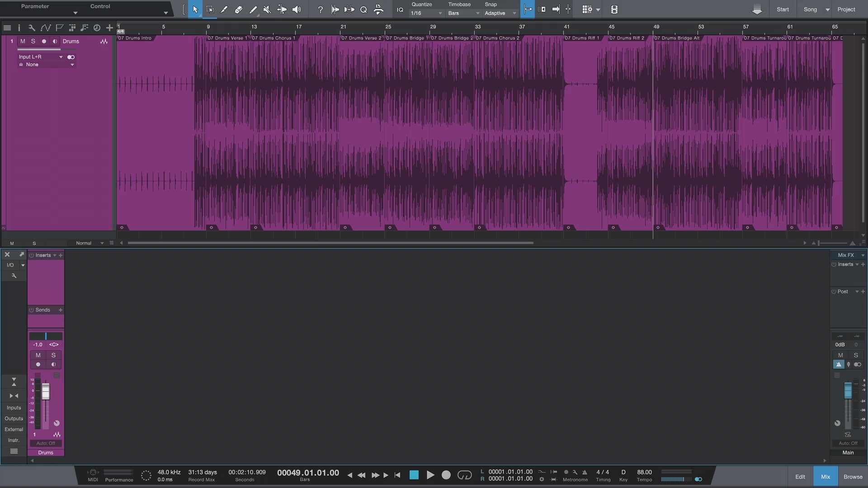
Task: Select the Paint (pencil) tool
Action: pyautogui.click(x=253, y=9)
